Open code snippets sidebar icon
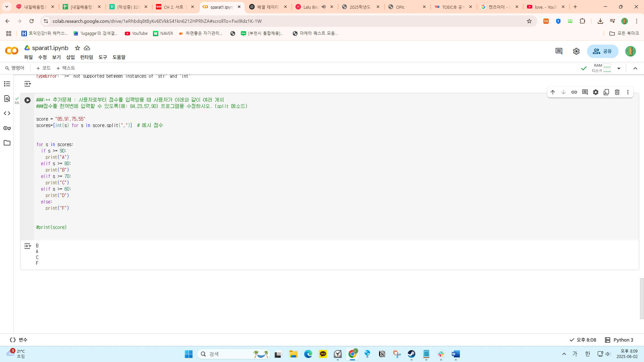Image resolution: width=644 pixels, height=362 pixels. click(x=7, y=113)
